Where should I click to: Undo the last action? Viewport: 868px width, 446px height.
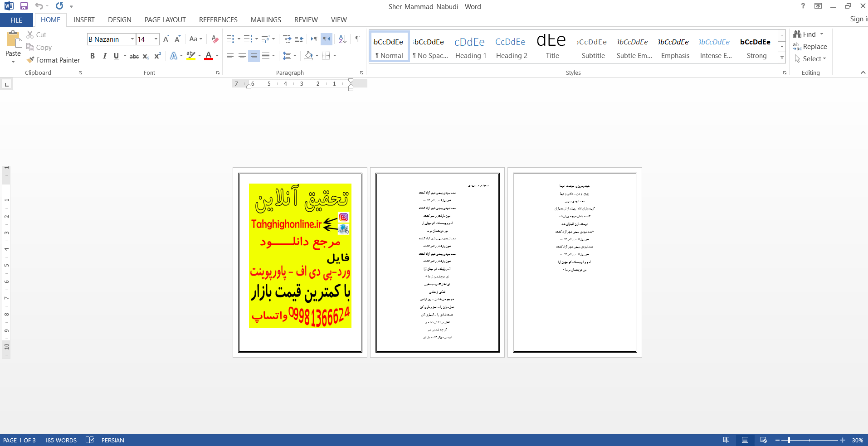coord(39,6)
